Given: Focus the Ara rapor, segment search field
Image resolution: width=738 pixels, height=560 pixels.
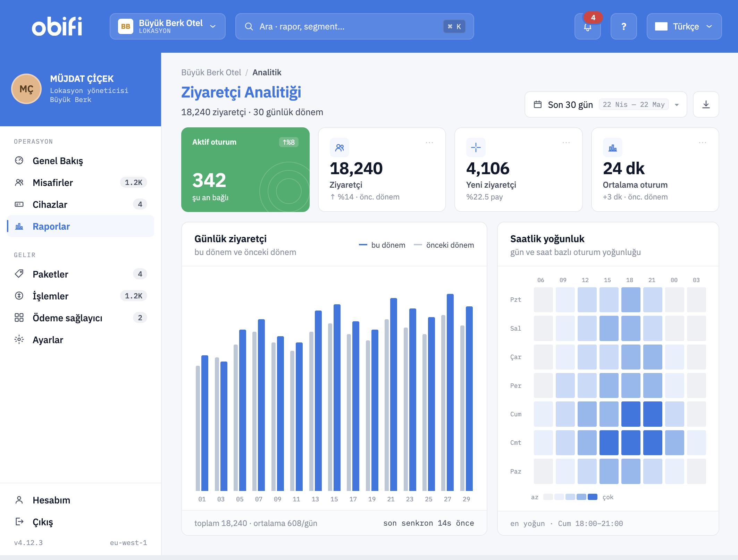Looking at the screenshot, I should [x=354, y=26].
